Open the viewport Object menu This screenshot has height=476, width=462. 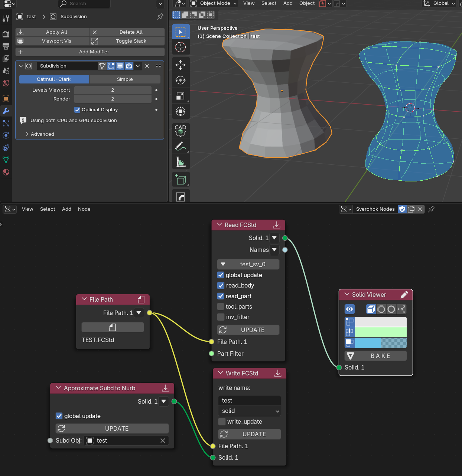pos(307,3)
